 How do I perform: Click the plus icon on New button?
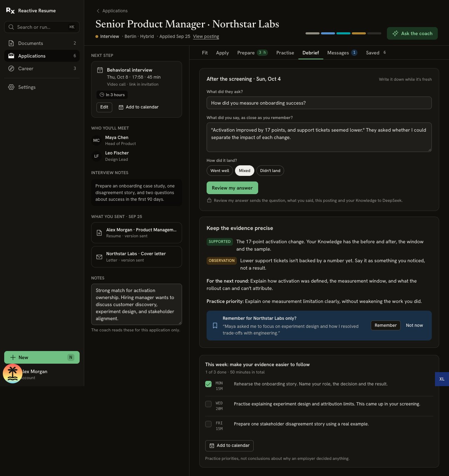pos(13,357)
